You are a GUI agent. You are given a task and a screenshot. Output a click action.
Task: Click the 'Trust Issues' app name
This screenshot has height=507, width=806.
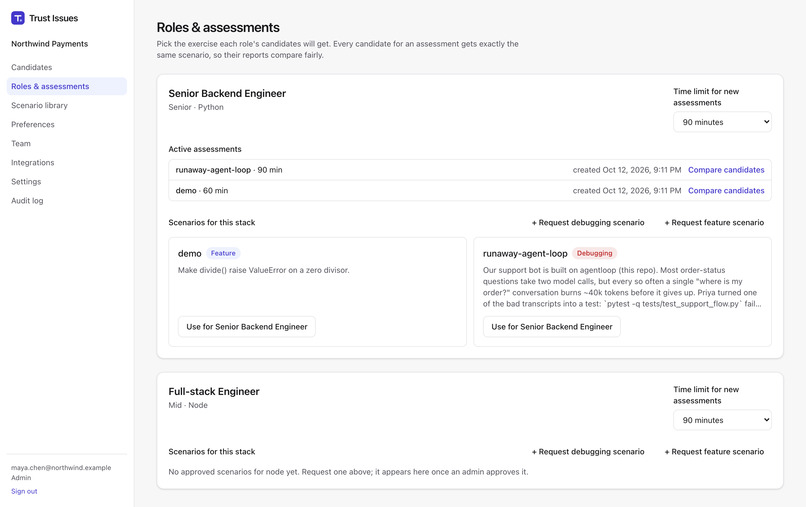coord(53,18)
